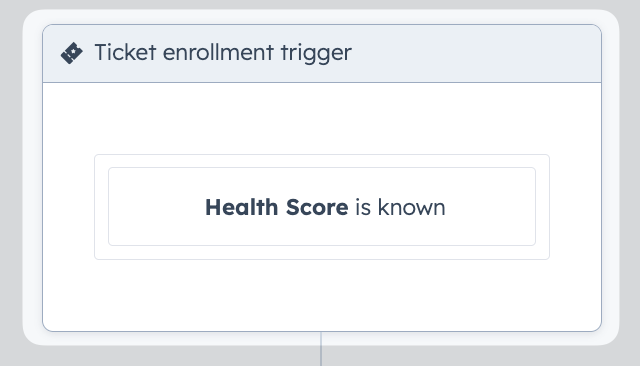Click inside filter box left of "Health Score"
This screenshot has height=366, width=640.
[x=156, y=206]
